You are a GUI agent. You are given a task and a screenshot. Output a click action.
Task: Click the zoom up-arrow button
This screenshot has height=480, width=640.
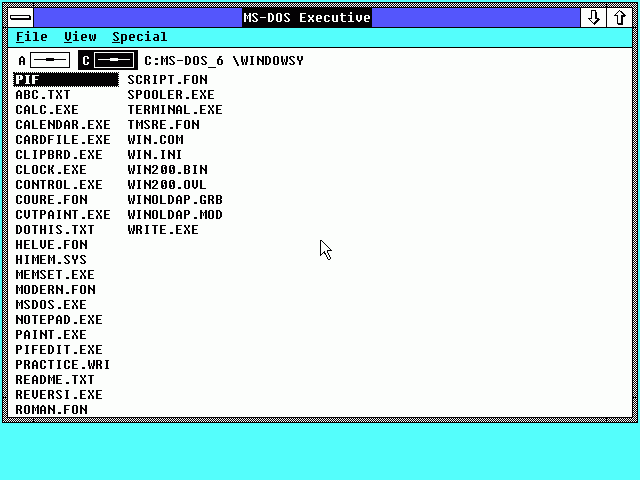619,17
